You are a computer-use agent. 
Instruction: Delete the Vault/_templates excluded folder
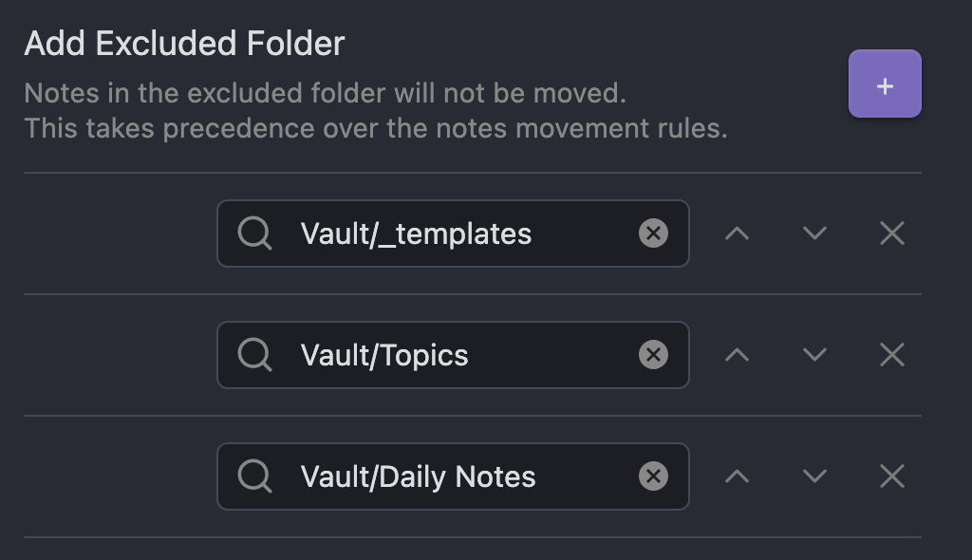coord(892,233)
